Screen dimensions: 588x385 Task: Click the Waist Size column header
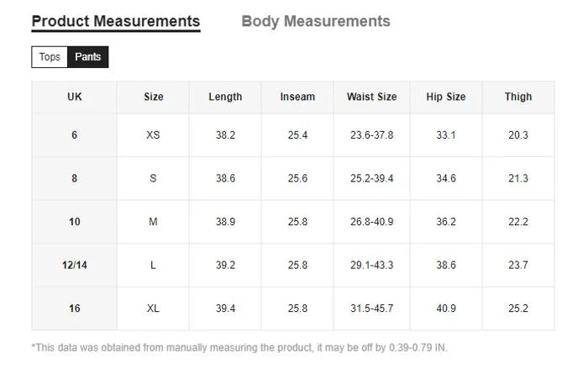coord(371,97)
